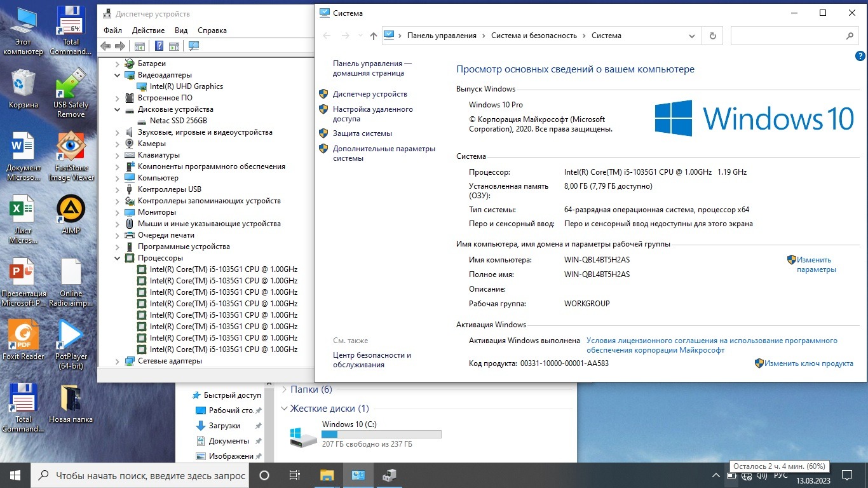868x488 pixels.
Task: Select Документ Microsoft Word desktop icon
Action: 24,156
